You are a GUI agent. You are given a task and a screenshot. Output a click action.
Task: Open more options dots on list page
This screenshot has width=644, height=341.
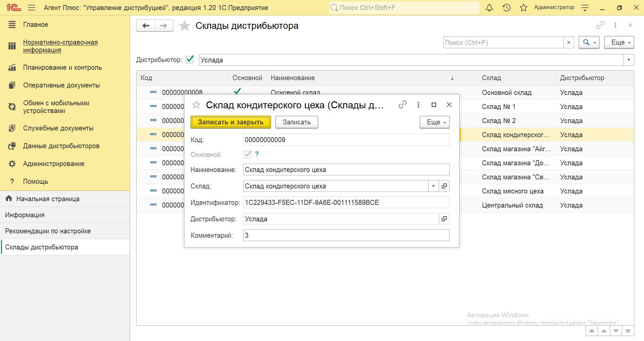pos(615,25)
